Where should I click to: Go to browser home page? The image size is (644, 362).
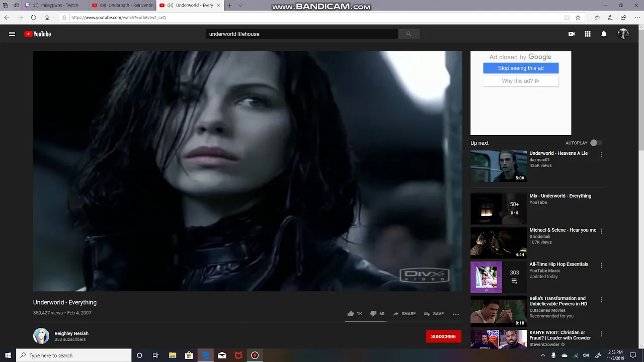(47, 18)
